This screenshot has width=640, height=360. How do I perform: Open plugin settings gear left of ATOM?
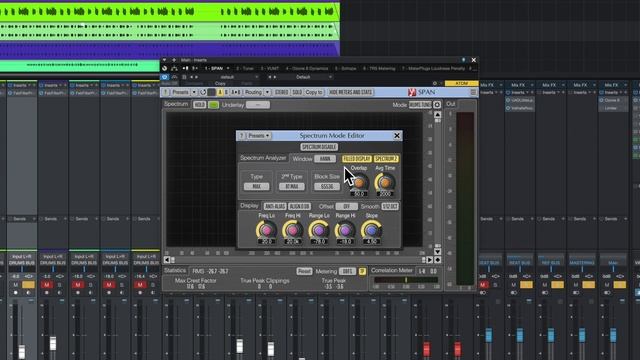click(x=434, y=83)
